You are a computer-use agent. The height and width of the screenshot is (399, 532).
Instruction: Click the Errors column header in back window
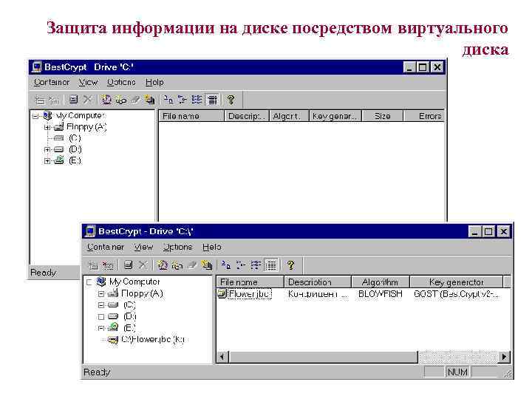pyautogui.click(x=423, y=116)
